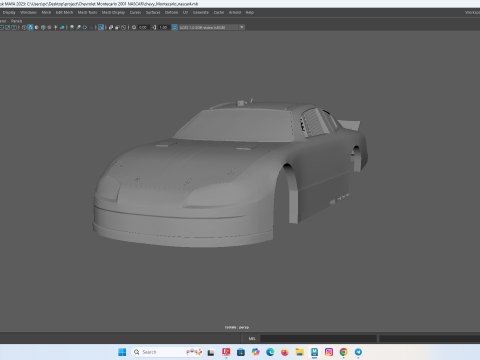Enable Textured display icon
The height and width of the screenshot is (360, 480).
(49, 27)
